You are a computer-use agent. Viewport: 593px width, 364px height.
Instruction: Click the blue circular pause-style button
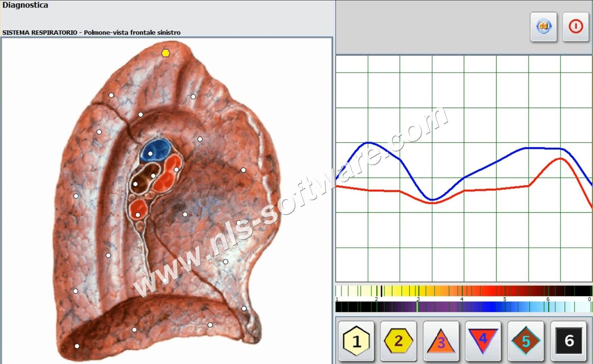(543, 27)
